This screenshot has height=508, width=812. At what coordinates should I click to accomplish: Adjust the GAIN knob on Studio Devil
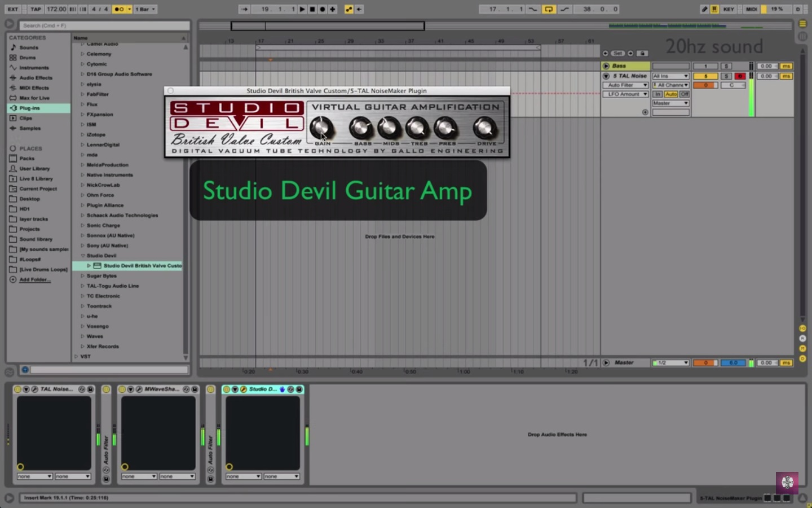click(322, 129)
